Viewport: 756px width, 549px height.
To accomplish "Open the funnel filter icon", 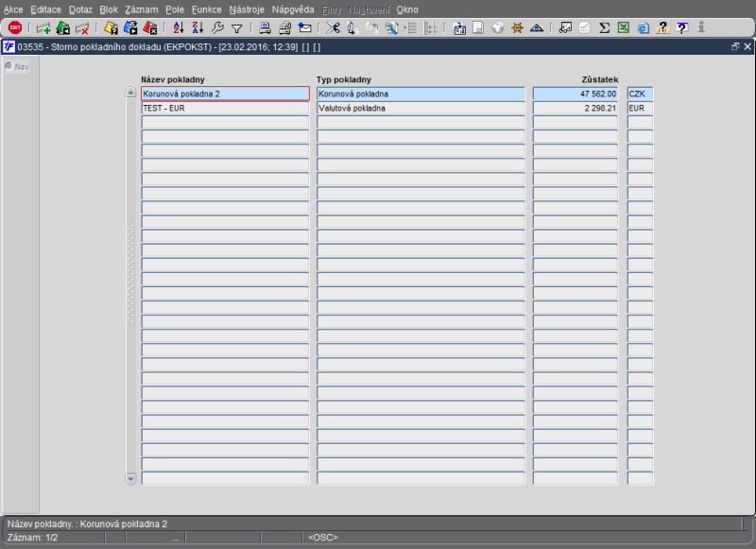I will [x=237, y=29].
